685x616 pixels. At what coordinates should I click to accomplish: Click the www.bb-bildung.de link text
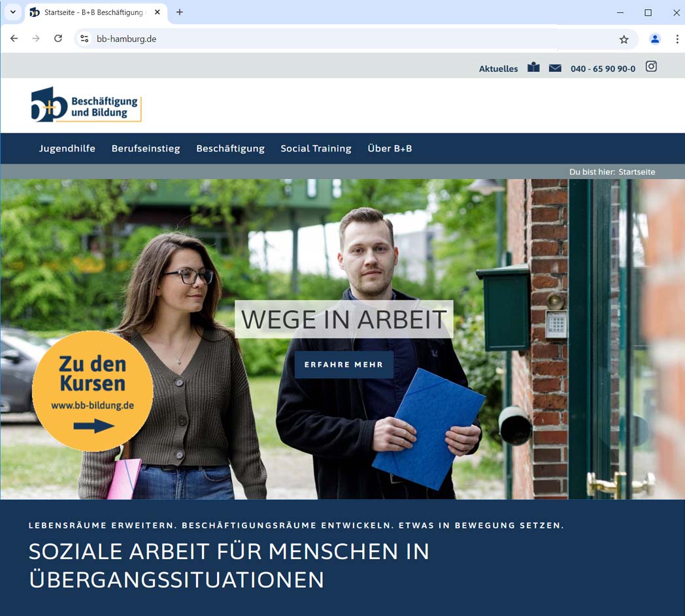(93, 405)
